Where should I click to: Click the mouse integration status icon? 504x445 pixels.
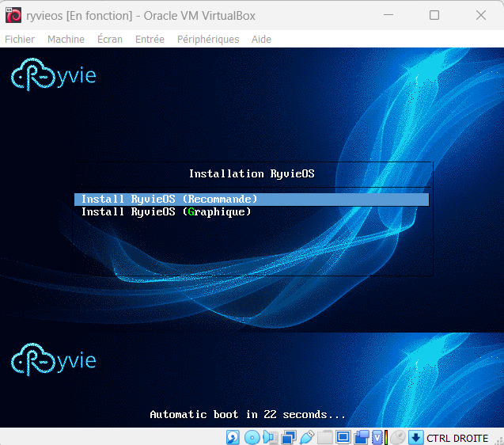(399, 438)
